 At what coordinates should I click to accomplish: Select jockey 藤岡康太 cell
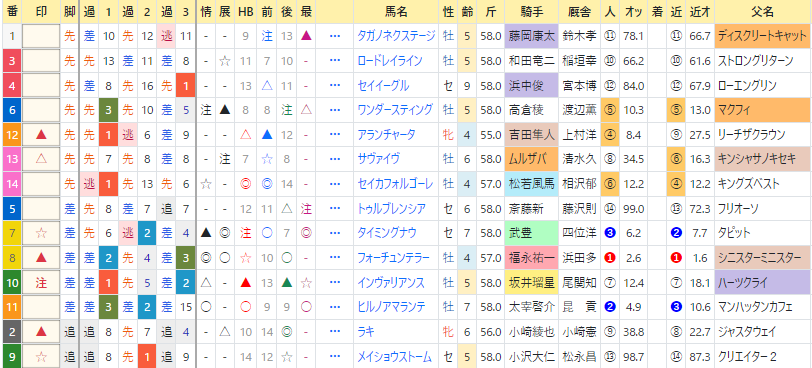pos(532,36)
